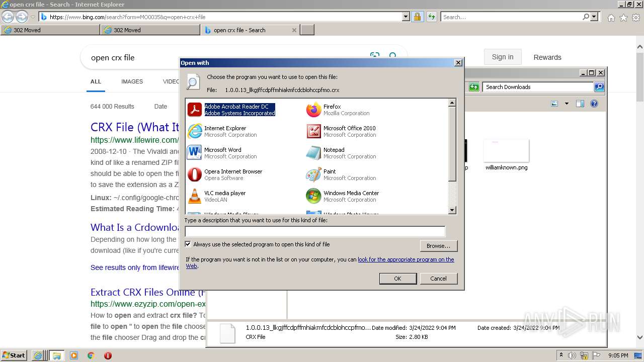Open Bing Date filter
Screen dimensions: 644x362
coord(160,107)
